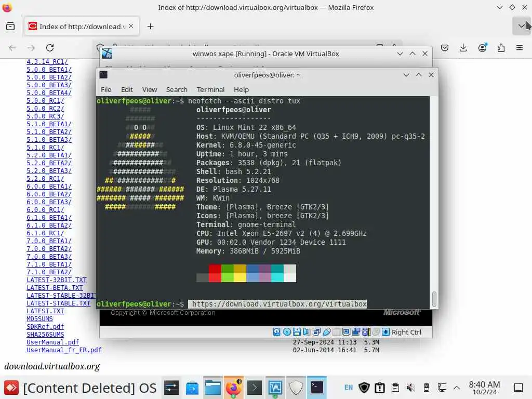Click the 'Kernel: 6.8.0-45-generic' line
The height and width of the screenshot is (399, 532).
246,145
